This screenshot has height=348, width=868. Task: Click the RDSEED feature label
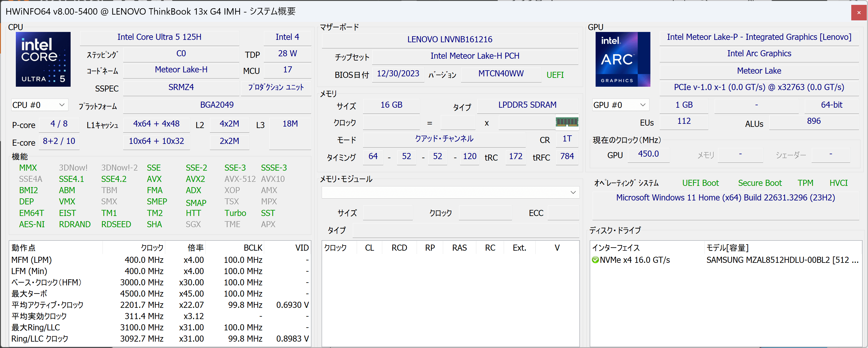116,224
